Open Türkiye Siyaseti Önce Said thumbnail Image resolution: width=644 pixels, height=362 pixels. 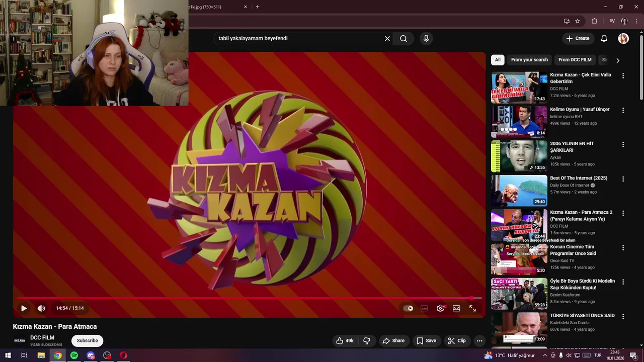coord(519,328)
